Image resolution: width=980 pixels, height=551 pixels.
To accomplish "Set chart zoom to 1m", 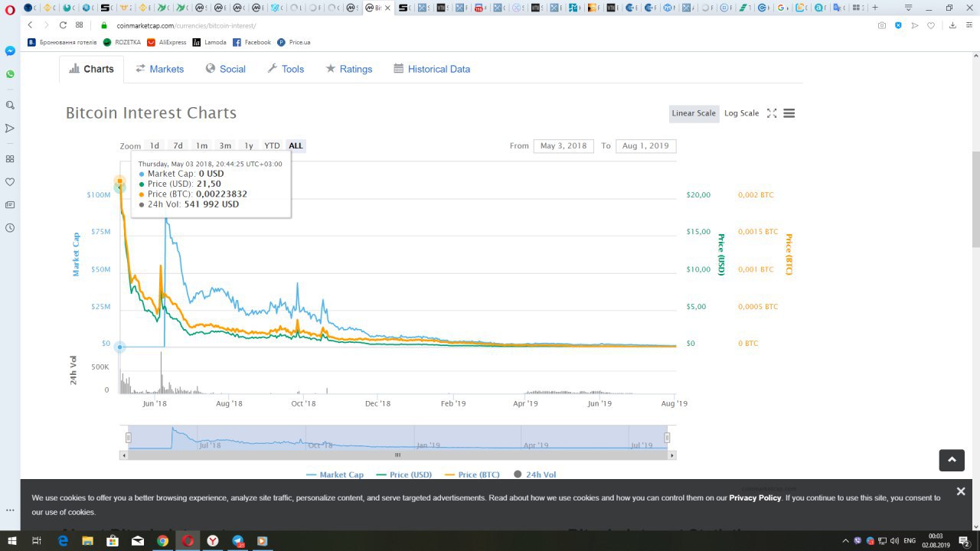I will (x=201, y=145).
